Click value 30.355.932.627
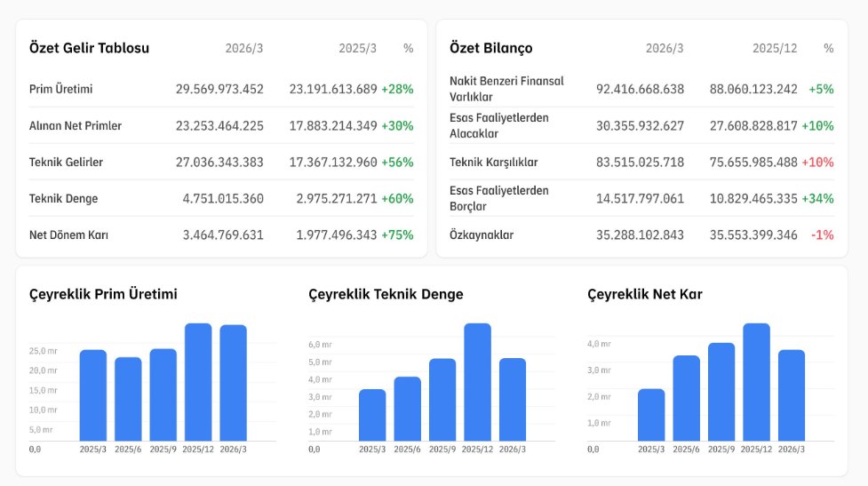The width and height of the screenshot is (868, 486). tap(640, 125)
